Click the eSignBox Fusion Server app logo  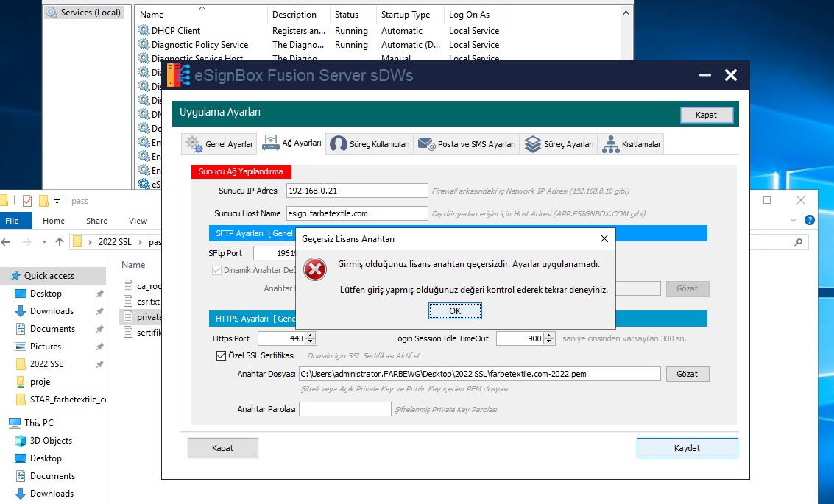click(x=178, y=75)
